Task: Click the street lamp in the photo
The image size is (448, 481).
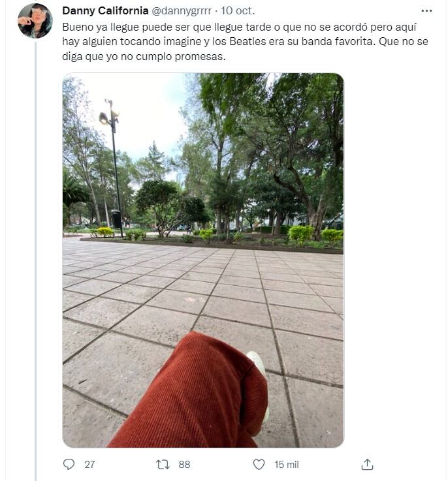Action: click(114, 167)
